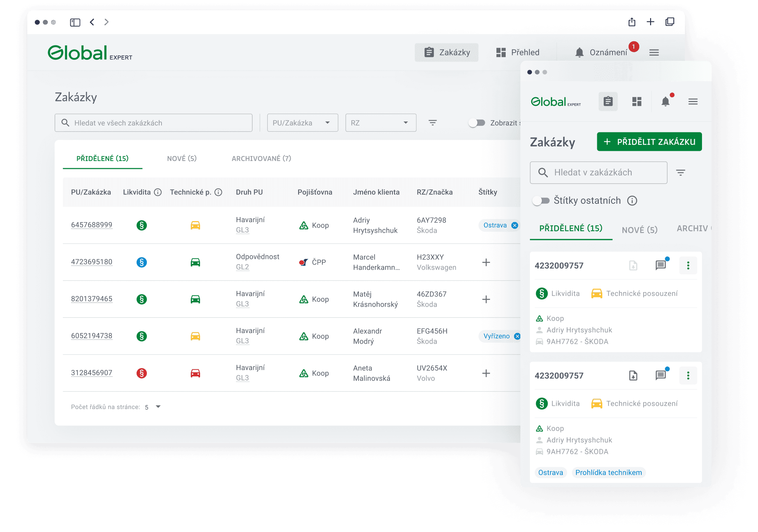Open the dashboard grid icon in mobile panel
This screenshot has width=758, height=532.
(x=636, y=101)
